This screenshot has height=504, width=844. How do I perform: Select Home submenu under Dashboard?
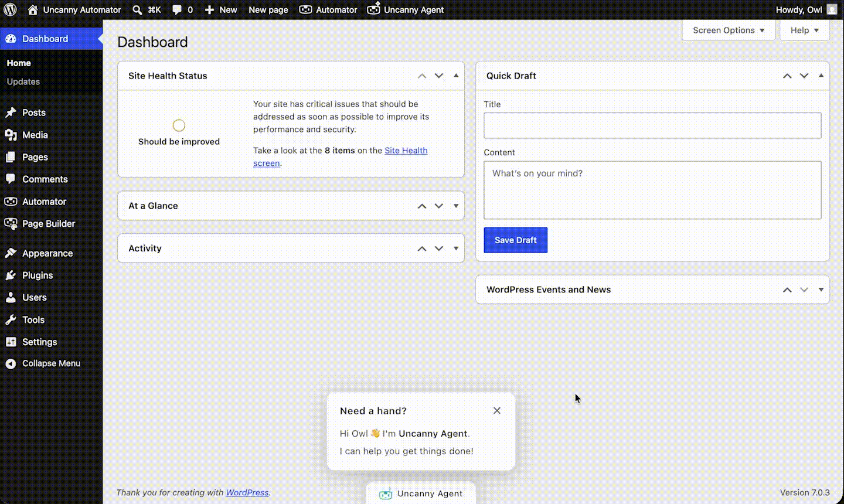[19, 63]
